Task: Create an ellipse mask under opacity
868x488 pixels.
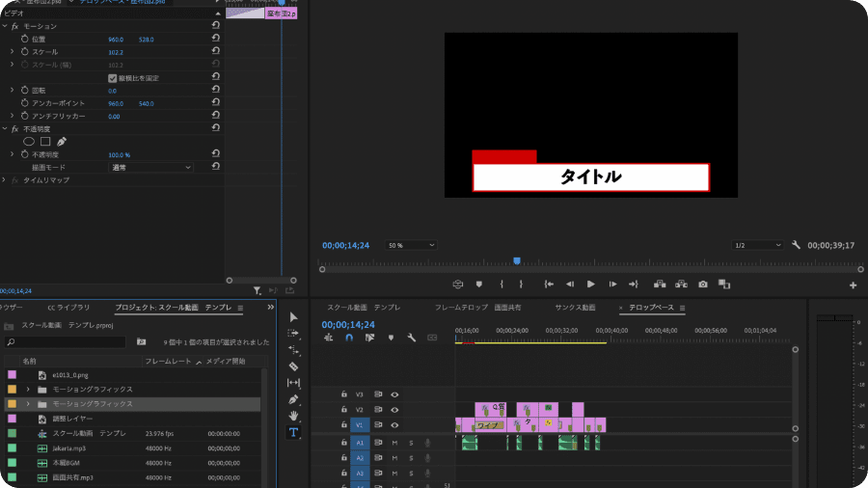Action: click(x=29, y=142)
